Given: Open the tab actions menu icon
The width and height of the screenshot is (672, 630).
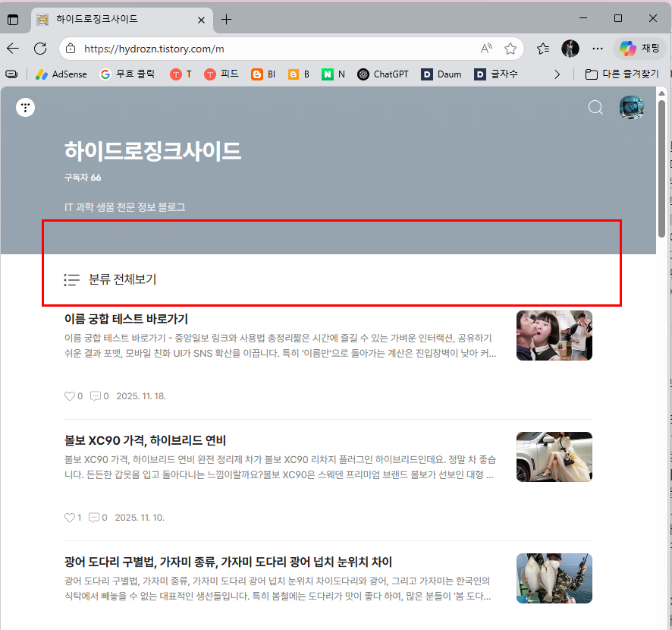Looking at the screenshot, I should (14, 19).
